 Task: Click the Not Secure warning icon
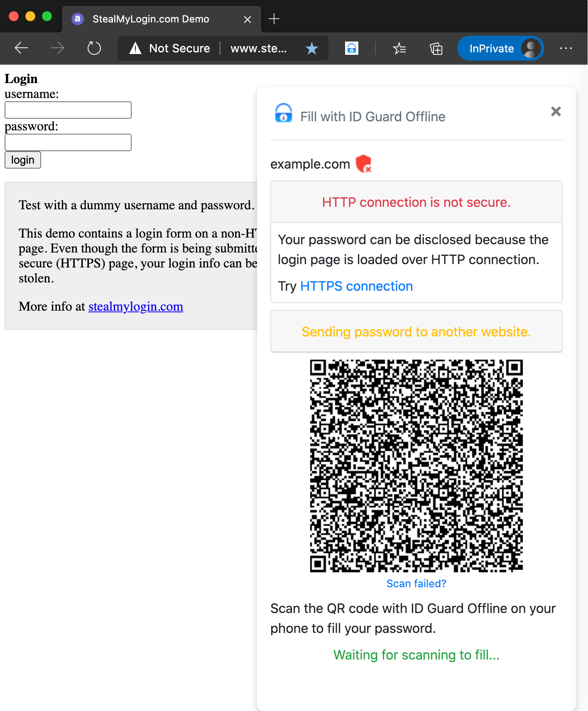(x=135, y=48)
